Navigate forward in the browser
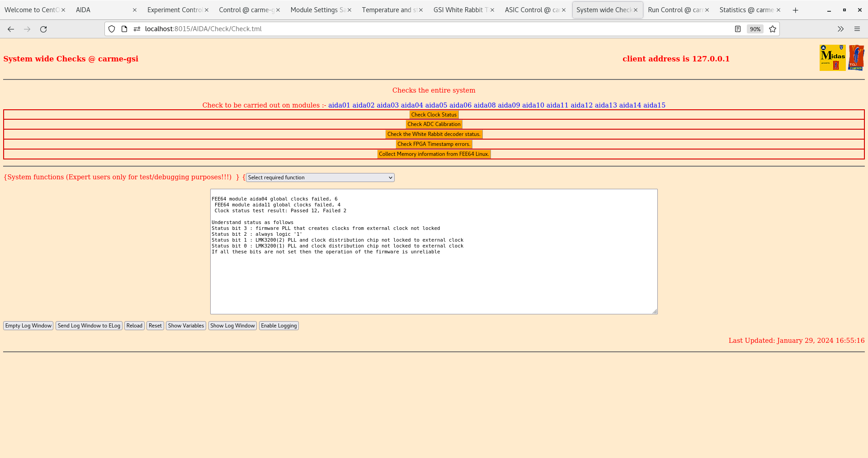 pyautogui.click(x=27, y=29)
